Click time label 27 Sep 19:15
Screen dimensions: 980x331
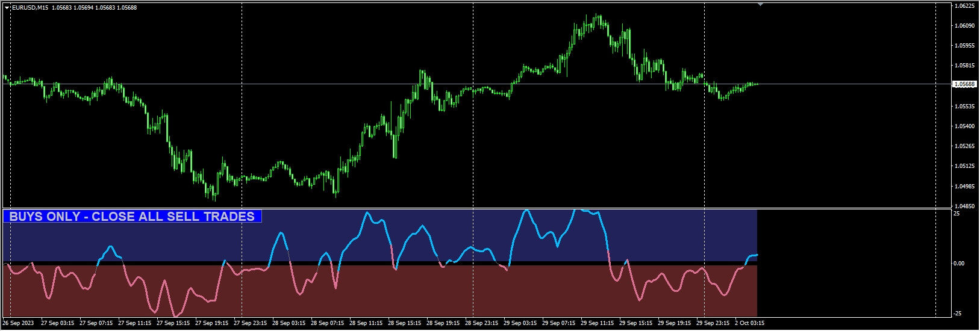click(212, 323)
